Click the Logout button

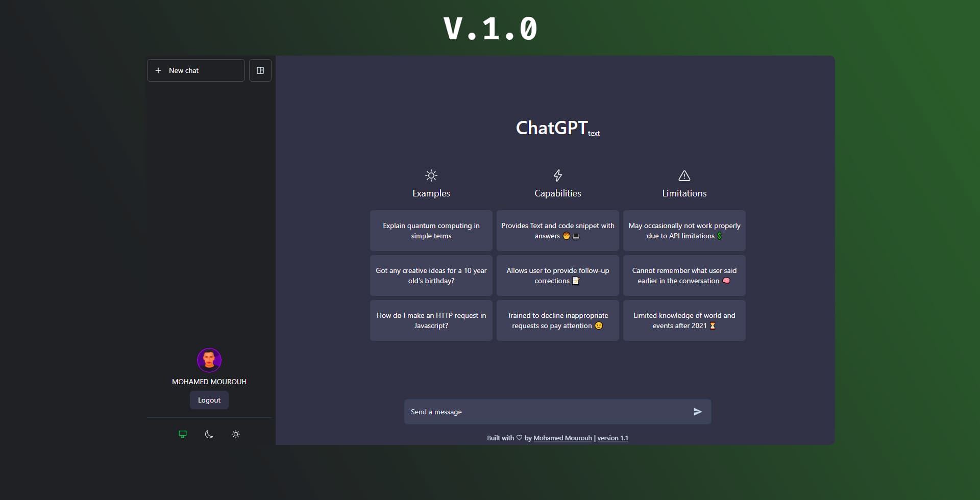[x=209, y=400]
